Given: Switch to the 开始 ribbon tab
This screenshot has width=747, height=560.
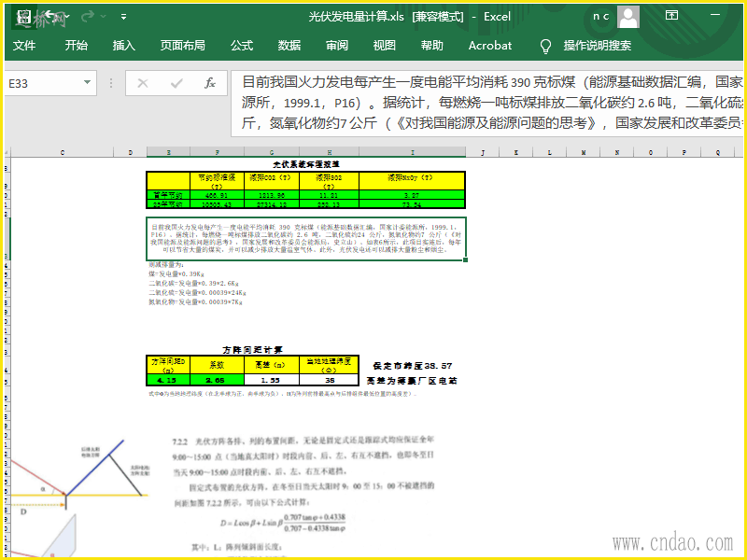Looking at the screenshot, I should pos(77,45).
